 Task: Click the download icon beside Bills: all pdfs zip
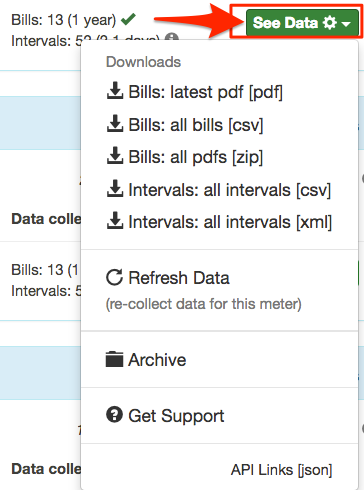pos(115,155)
